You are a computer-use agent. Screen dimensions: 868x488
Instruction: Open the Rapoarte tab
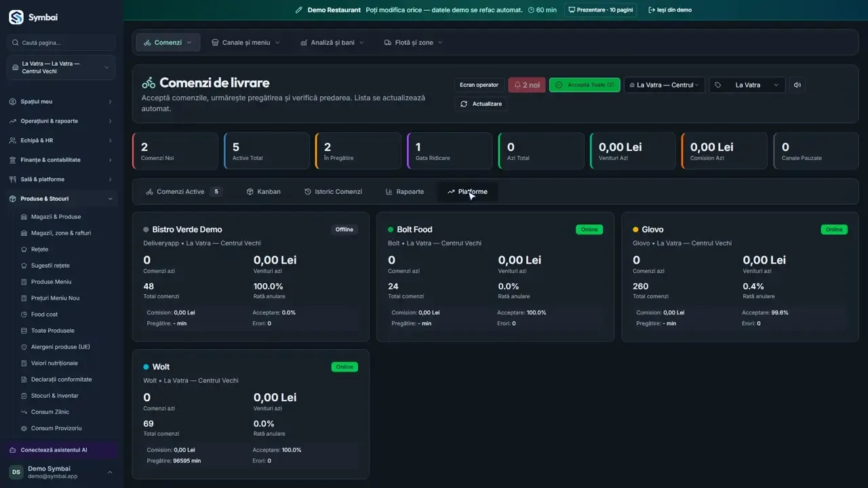(405, 192)
